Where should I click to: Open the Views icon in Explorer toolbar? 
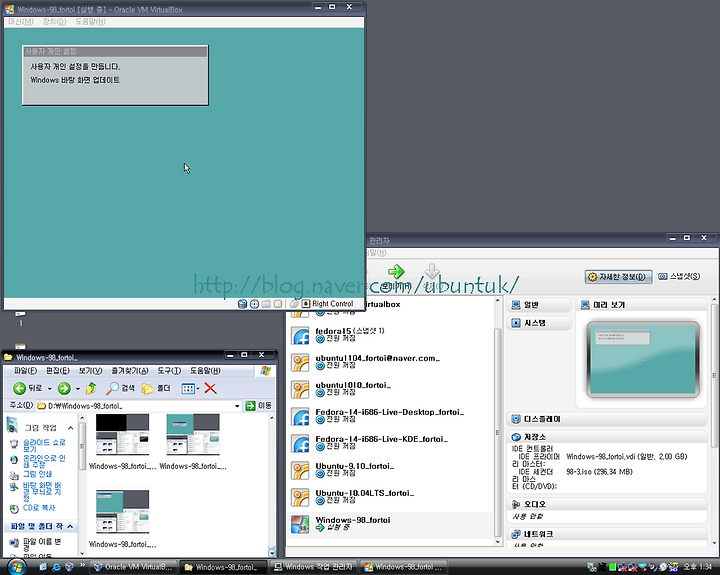click(188, 389)
